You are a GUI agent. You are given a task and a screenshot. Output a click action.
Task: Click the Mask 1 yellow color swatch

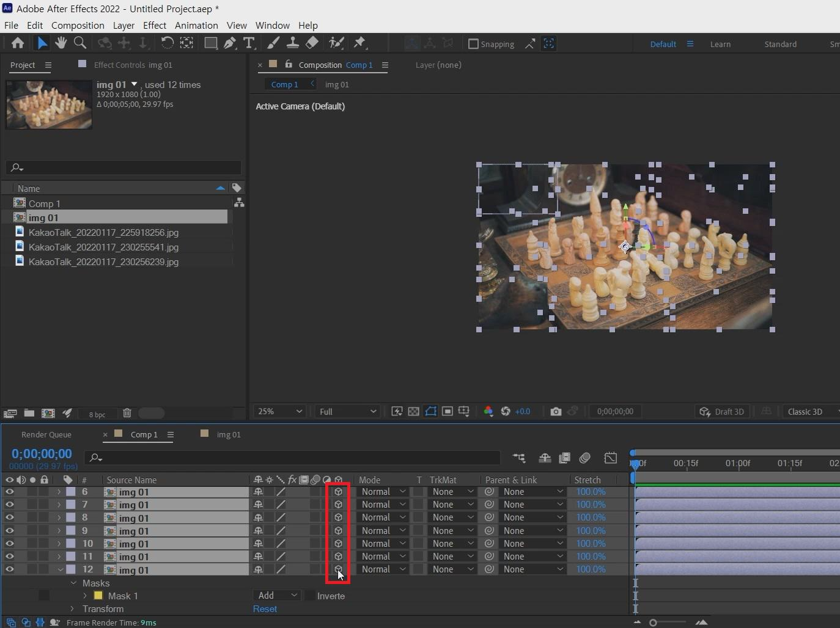click(x=98, y=596)
